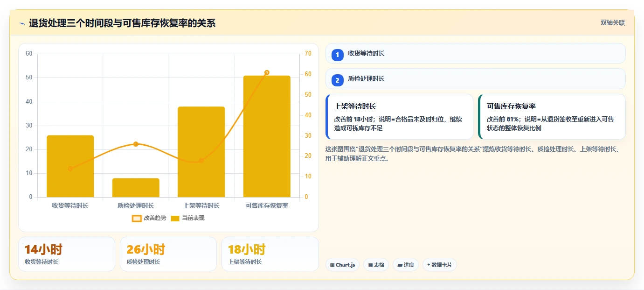
Task: Click the number 2 badge
Action: (x=338, y=80)
